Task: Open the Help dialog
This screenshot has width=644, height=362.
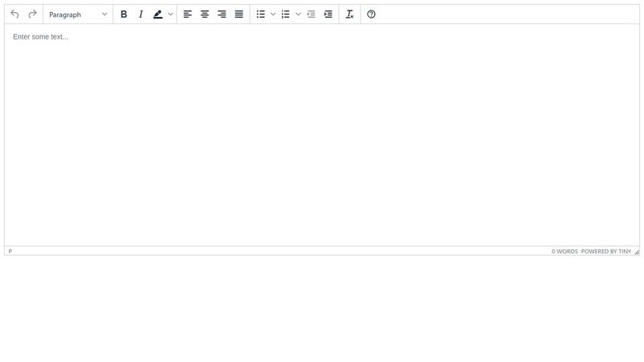Action: [x=371, y=14]
